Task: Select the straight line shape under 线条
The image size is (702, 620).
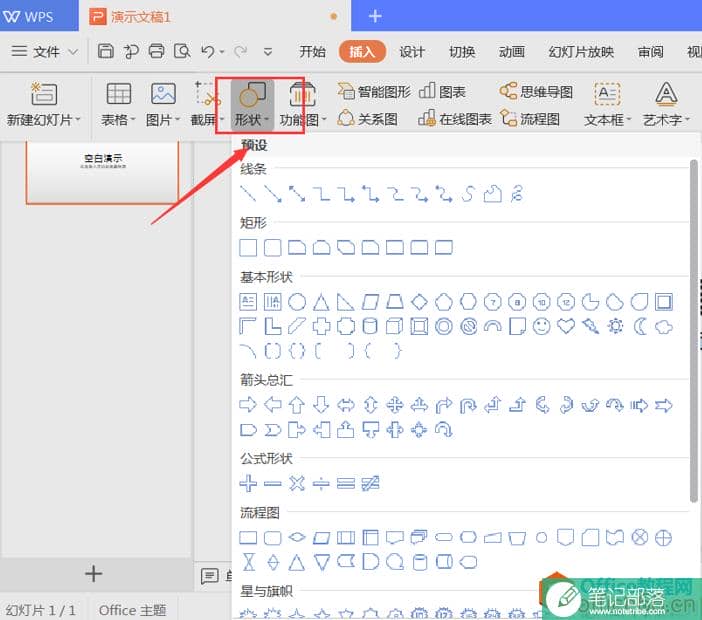Action: (x=248, y=194)
